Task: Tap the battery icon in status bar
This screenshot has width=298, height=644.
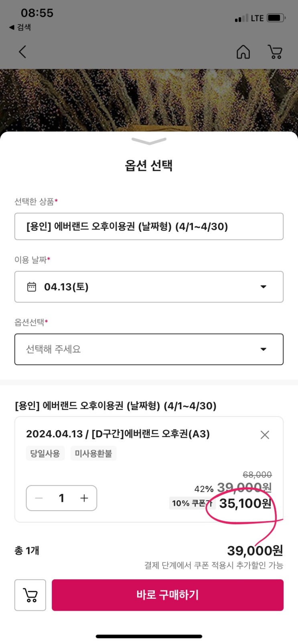Action: (x=276, y=18)
